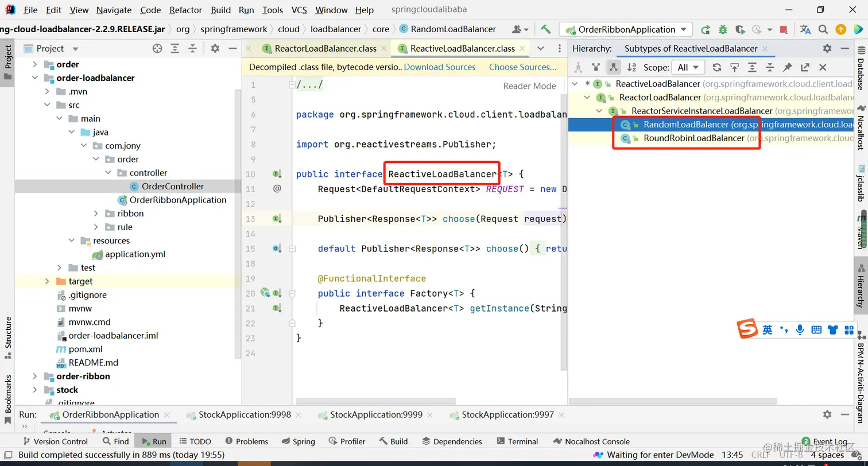Rerun OrderRibbonApplication with the green rerun icon

tap(706, 29)
